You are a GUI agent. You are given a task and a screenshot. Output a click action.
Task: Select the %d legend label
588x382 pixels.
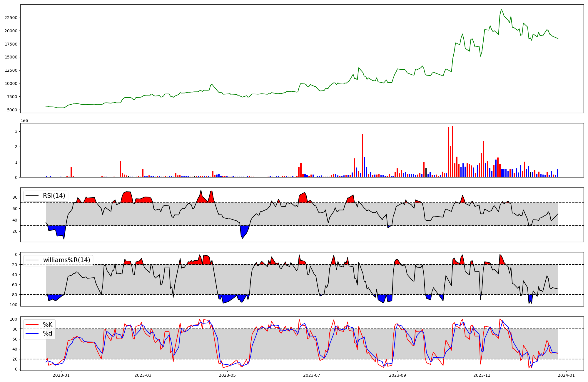[x=48, y=334]
